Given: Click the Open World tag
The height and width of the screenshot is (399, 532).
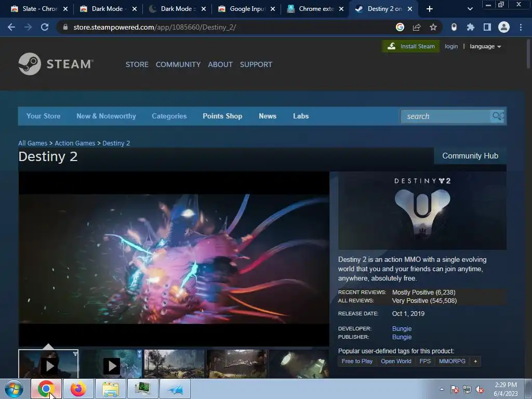Looking at the screenshot, I should (396, 362).
